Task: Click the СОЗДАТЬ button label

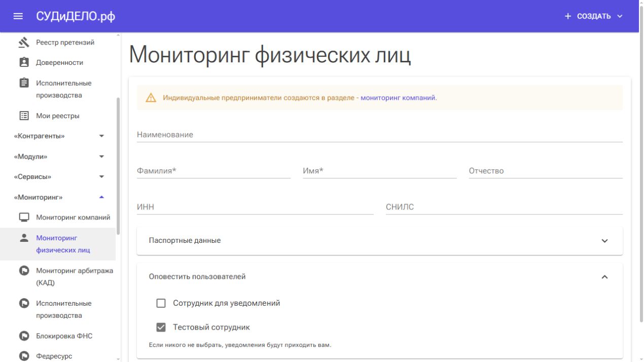Action: click(x=594, y=16)
